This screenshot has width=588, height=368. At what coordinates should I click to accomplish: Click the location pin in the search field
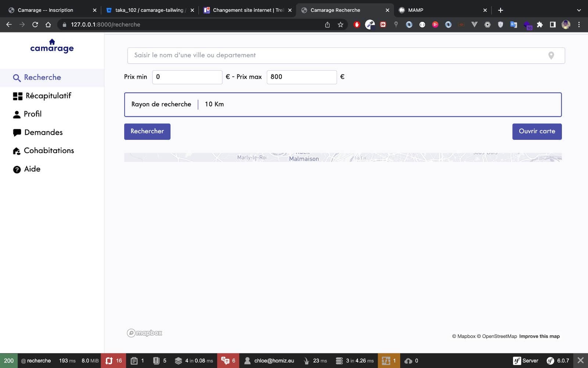point(551,56)
